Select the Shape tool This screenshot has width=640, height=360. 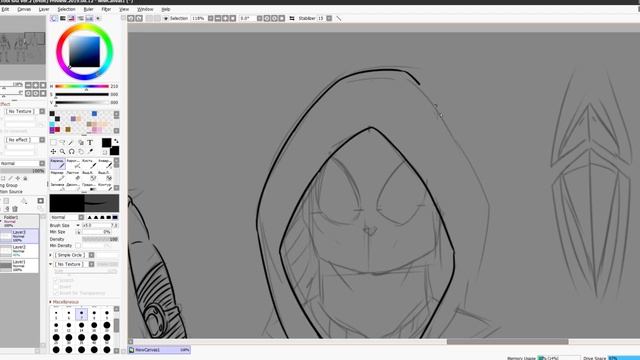[81, 142]
